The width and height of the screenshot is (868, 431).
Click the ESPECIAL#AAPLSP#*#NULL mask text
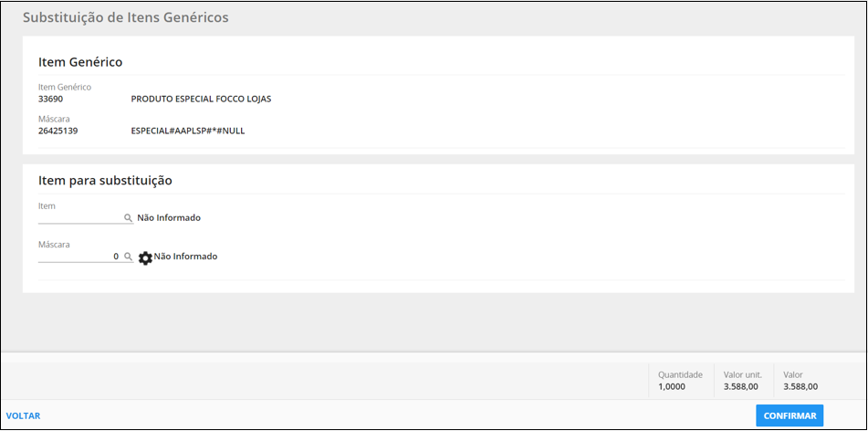[x=188, y=131]
